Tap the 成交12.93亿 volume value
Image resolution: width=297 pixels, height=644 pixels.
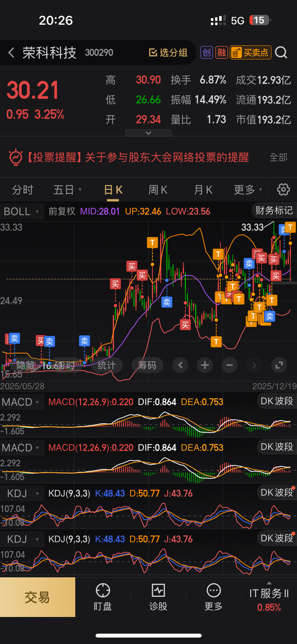coord(263,80)
